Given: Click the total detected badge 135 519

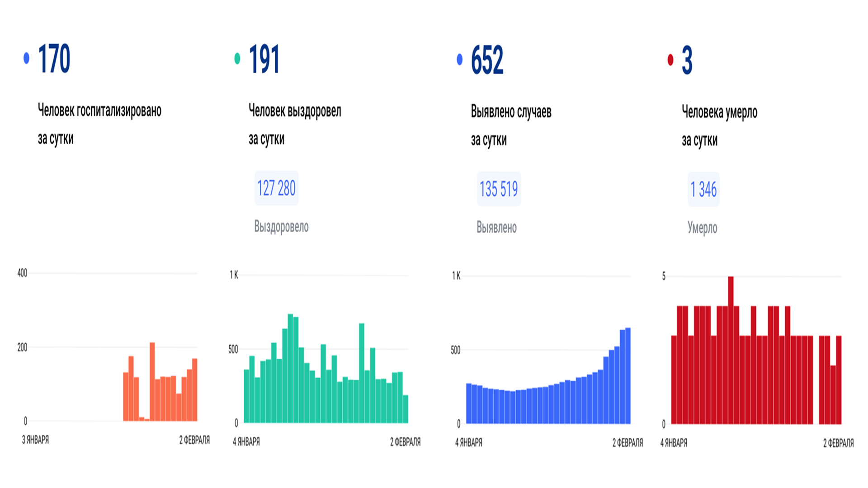Looking at the screenshot, I should pos(499,189).
